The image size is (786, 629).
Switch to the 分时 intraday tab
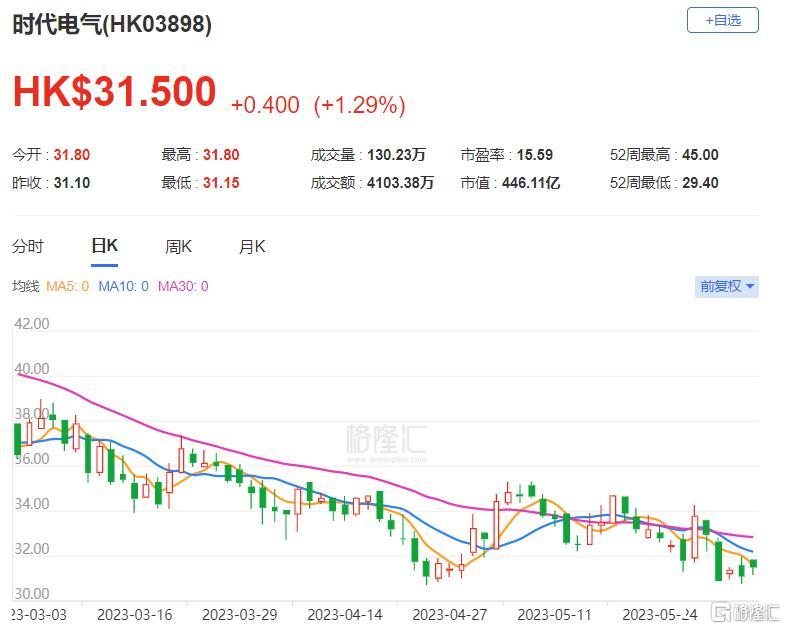coord(28,247)
